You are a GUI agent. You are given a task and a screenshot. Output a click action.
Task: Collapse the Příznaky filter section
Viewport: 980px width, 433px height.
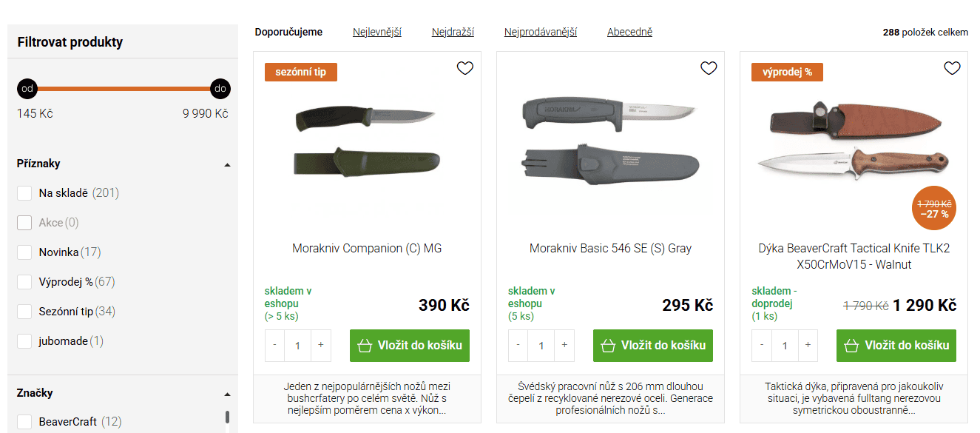229,164
